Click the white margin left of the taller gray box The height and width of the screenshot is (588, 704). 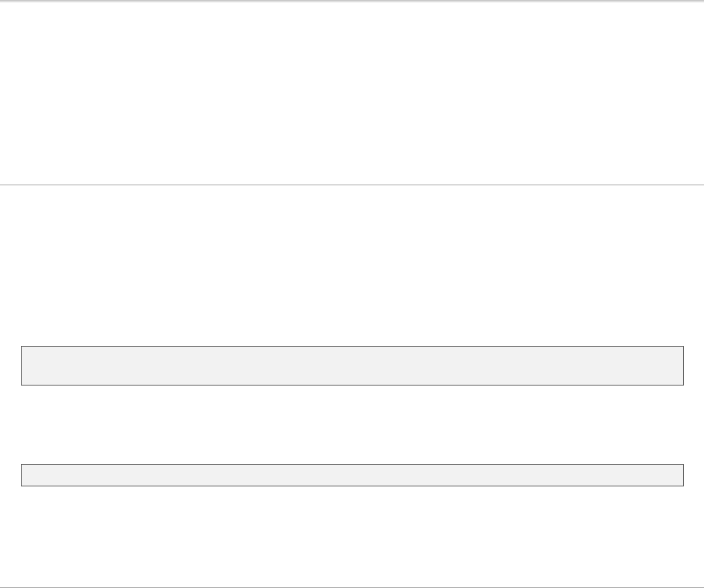[10, 365]
